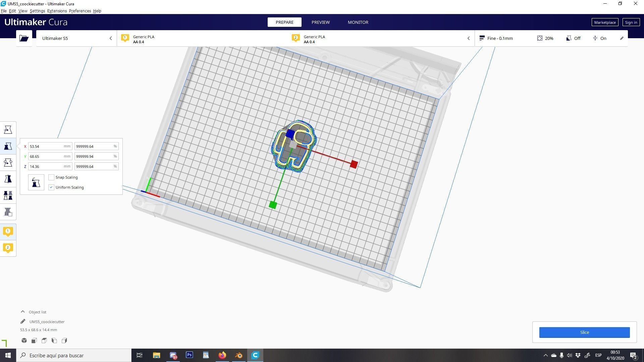The width and height of the screenshot is (644, 362).
Task: Expand the Ultimaker S5 printer selector
Action: 76,38
